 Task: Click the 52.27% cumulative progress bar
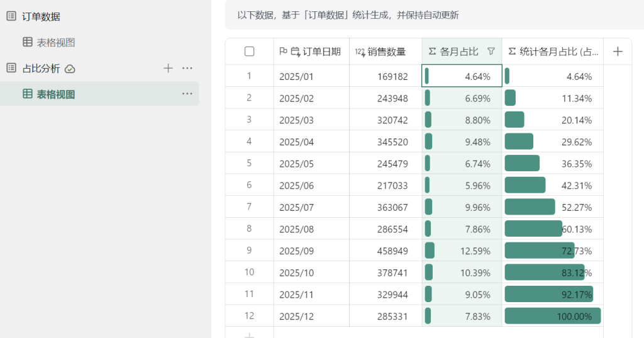coord(530,207)
